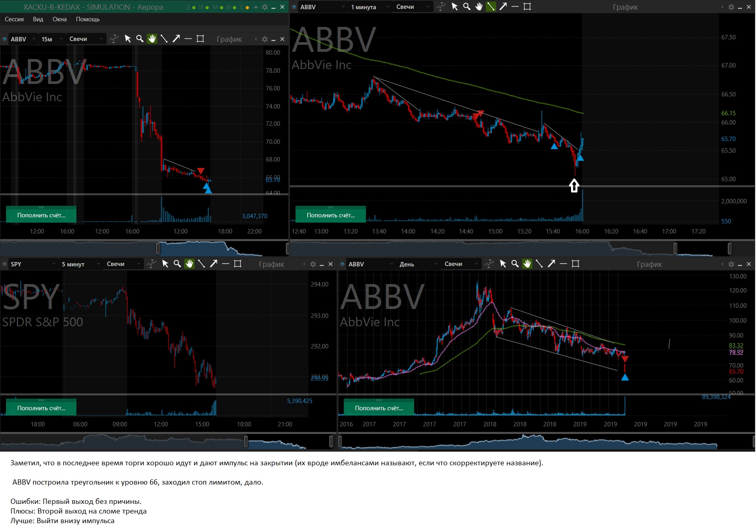Select zoom magnifier in ABBV 1 минута chart
The height and width of the screenshot is (532, 756).
point(467,7)
